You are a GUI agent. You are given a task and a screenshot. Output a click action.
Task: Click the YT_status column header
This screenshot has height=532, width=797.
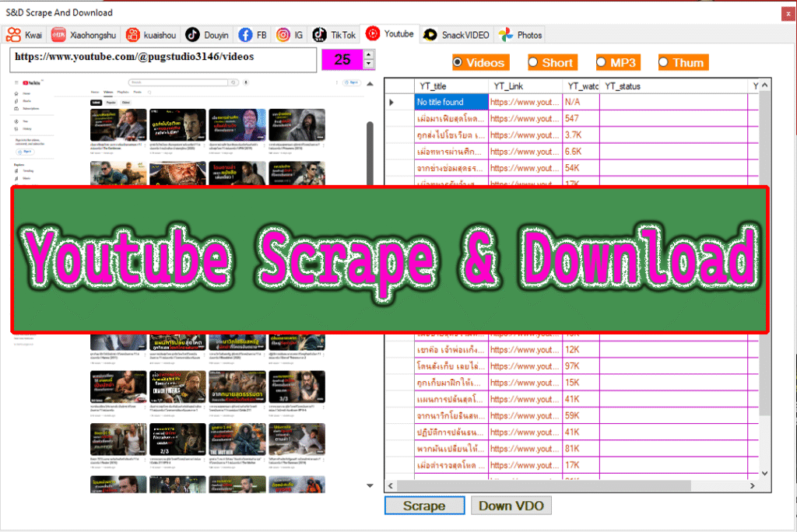673,86
